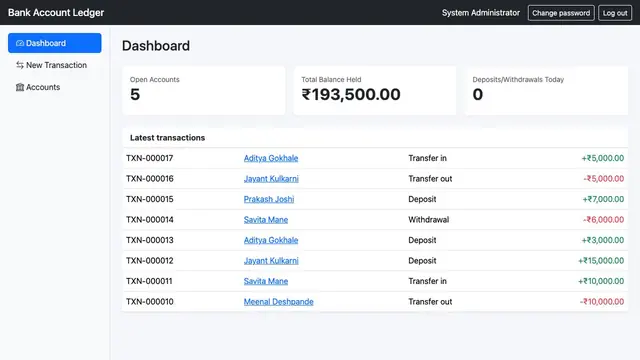Select transaction ID TXN-000012
The width and height of the screenshot is (640, 360).
[x=149, y=261]
